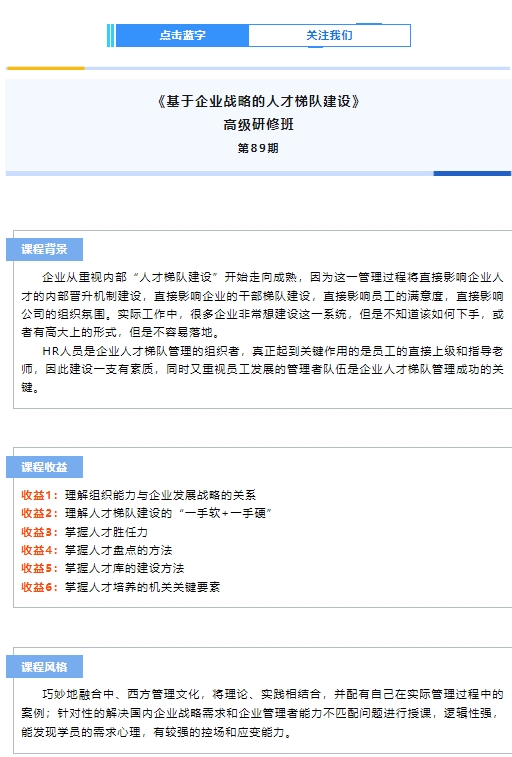
Task: Click the yellow accent bar above the title
Action: point(45,68)
